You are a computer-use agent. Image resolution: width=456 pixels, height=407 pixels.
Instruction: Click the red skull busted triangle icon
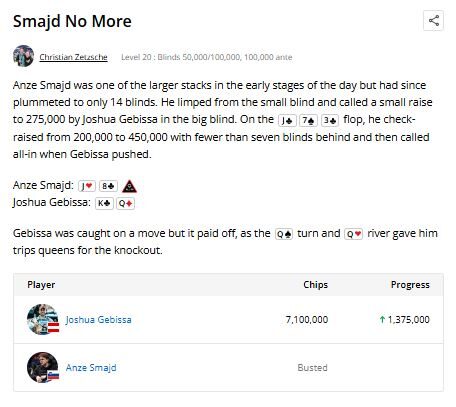(129, 186)
